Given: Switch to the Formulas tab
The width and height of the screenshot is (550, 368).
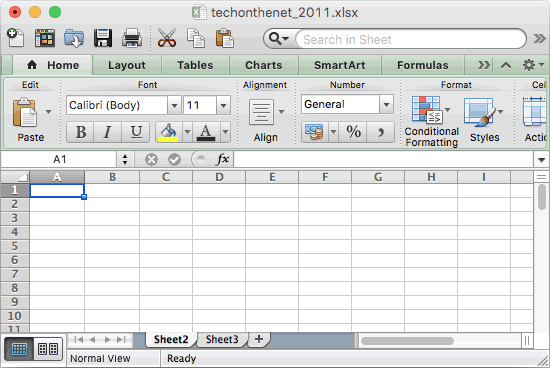Looking at the screenshot, I should [423, 65].
